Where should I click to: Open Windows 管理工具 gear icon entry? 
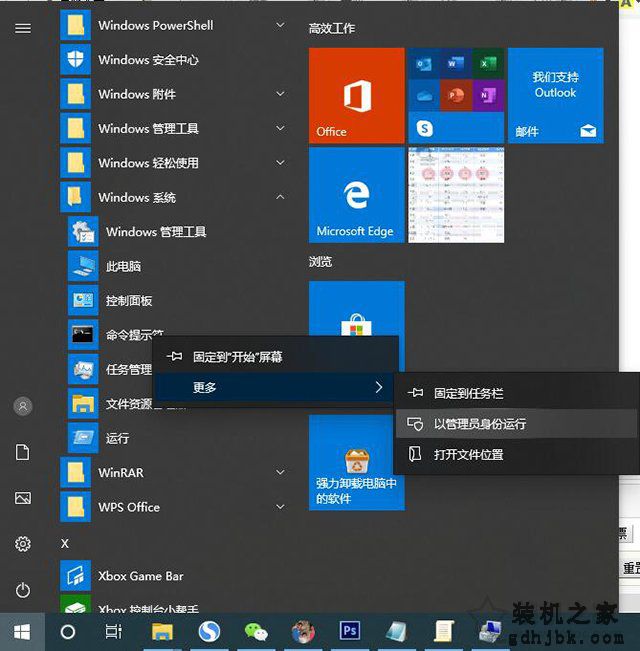pos(83,231)
